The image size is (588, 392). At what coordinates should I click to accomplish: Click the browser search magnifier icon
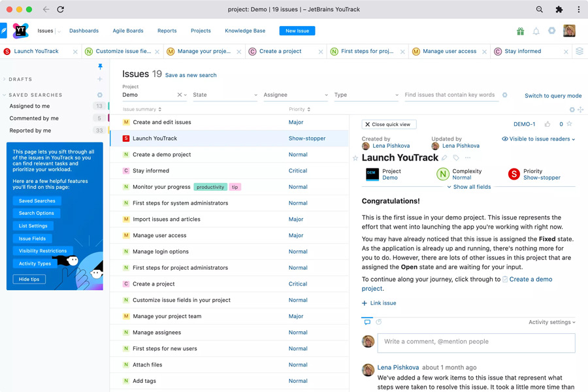[x=539, y=9]
